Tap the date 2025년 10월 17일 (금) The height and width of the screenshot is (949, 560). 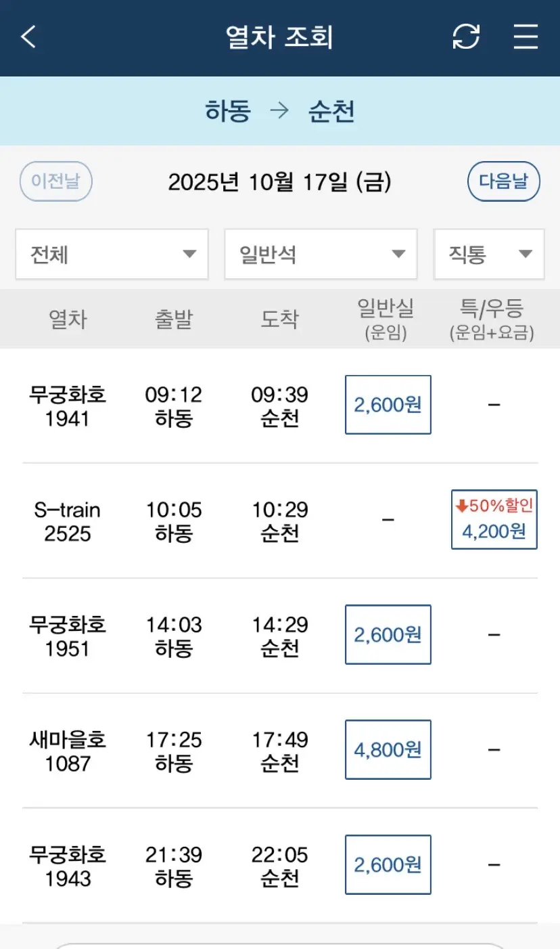tap(279, 182)
